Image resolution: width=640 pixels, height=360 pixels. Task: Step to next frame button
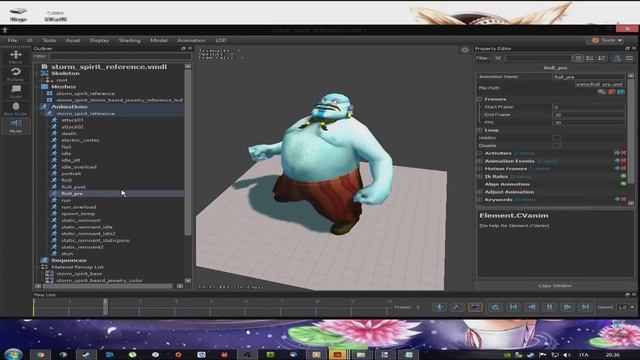[x=567, y=307]
